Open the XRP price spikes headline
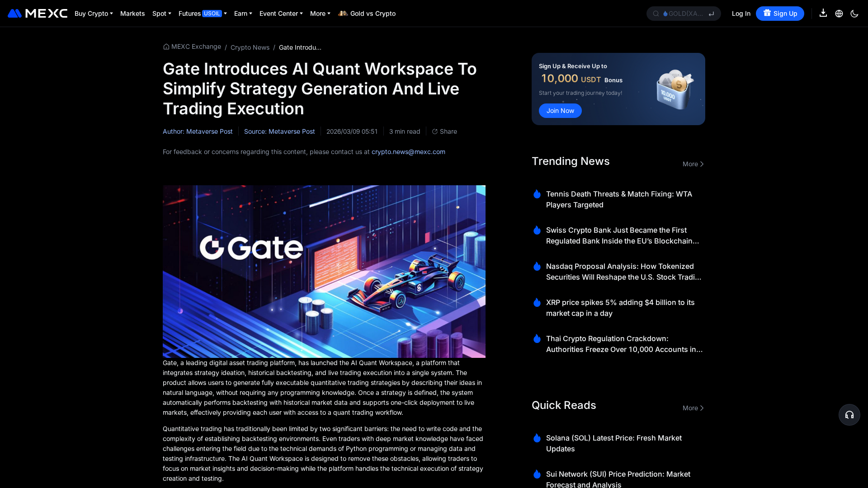The width and height of the screenshot is (868, 488). tap(620, 308)
